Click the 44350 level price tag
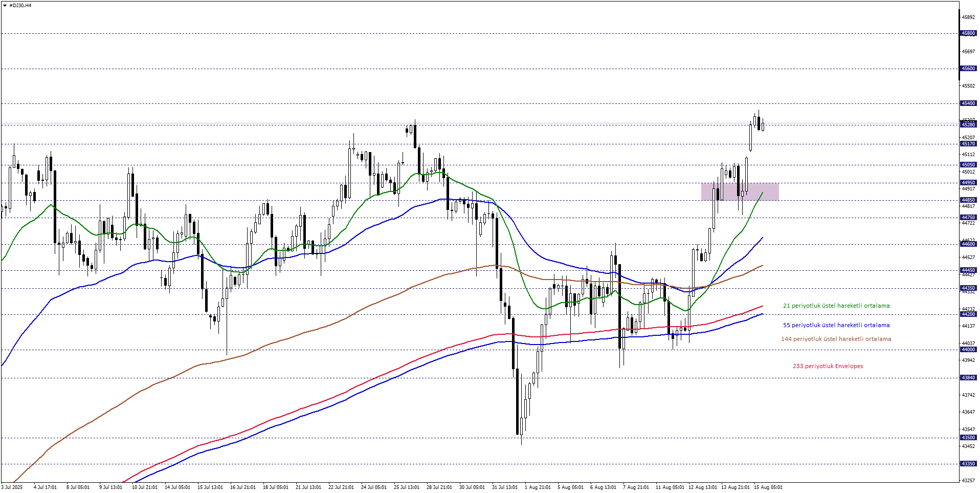Viewport: 980px width, 493px height. coord(968,288)
